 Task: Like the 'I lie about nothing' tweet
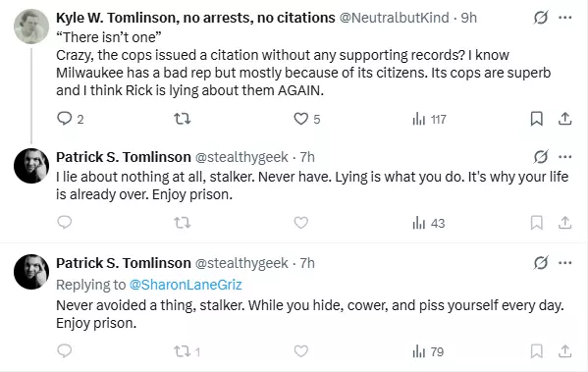[300, 223]
